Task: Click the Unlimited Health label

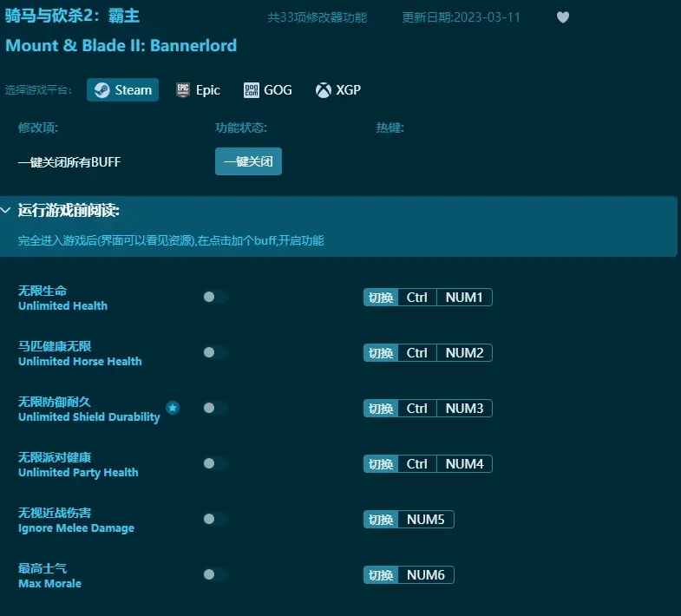Action: point(62,305)
